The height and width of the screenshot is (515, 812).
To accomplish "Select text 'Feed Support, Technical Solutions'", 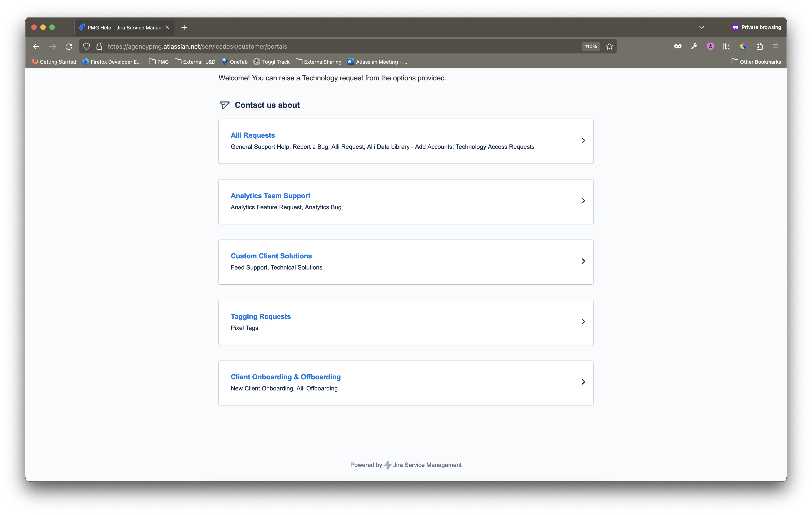I will [276, 267].
